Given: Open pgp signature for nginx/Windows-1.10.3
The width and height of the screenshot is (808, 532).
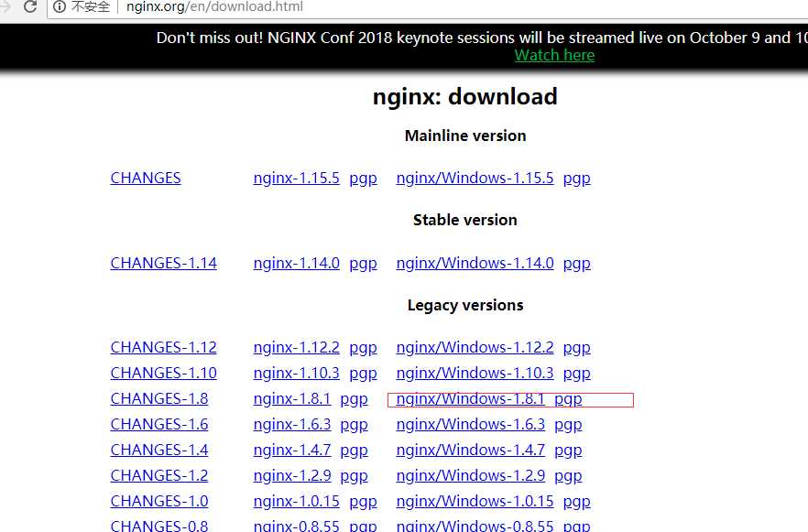Looking at the screenshot, I should 576,374.
